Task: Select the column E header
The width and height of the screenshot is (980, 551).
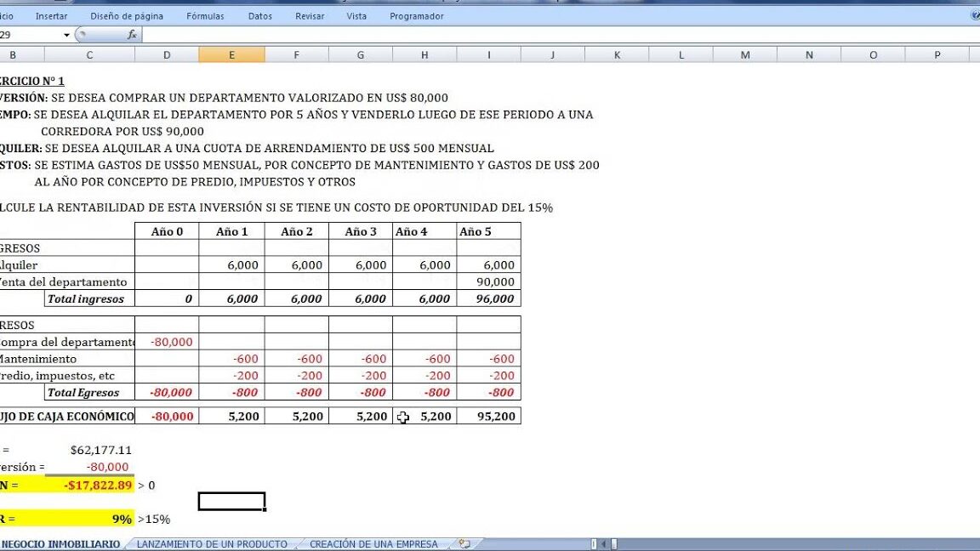Action: point(231,54)
